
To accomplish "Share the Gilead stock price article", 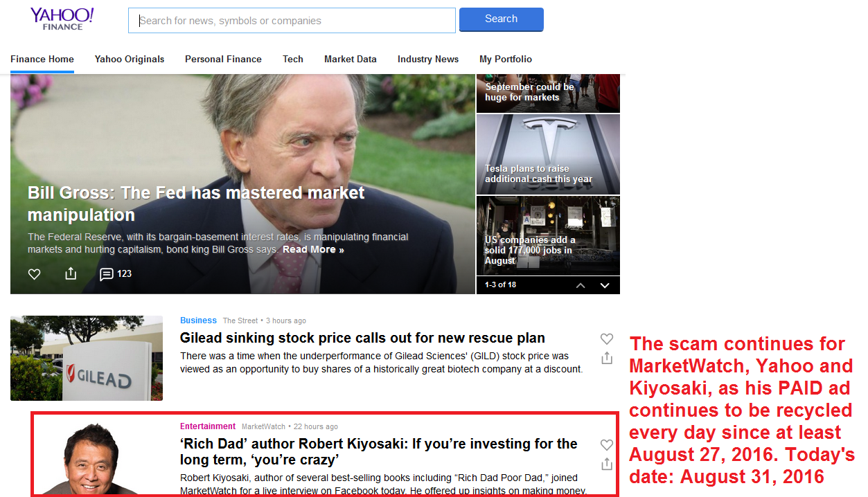I will point(607,358).
